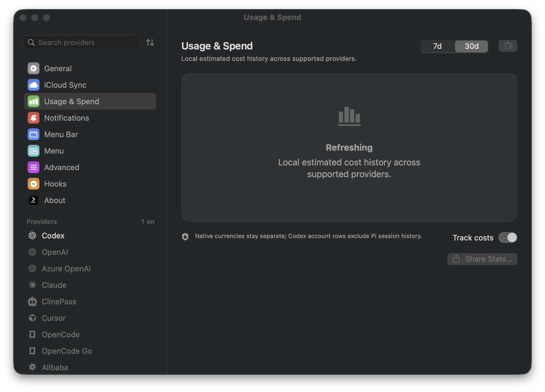Click the Azure OpenAI logo icon
The image size is (545, 392).
(32, 269)
